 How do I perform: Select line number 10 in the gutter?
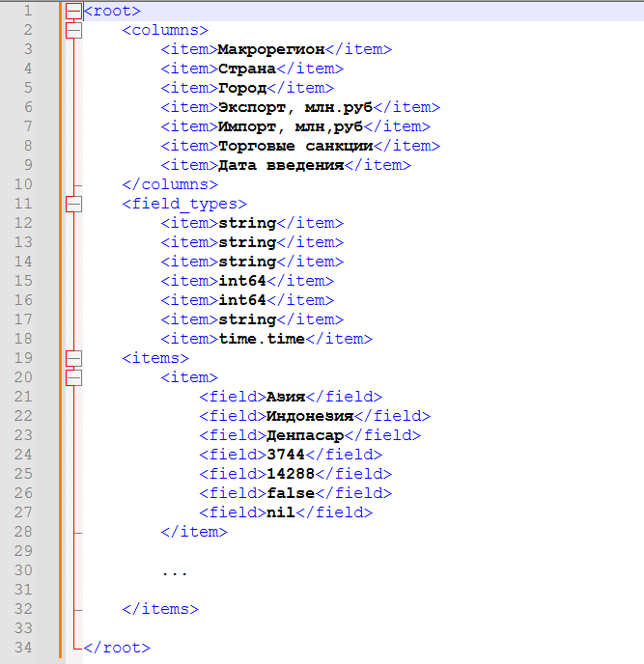coord(23,184)
